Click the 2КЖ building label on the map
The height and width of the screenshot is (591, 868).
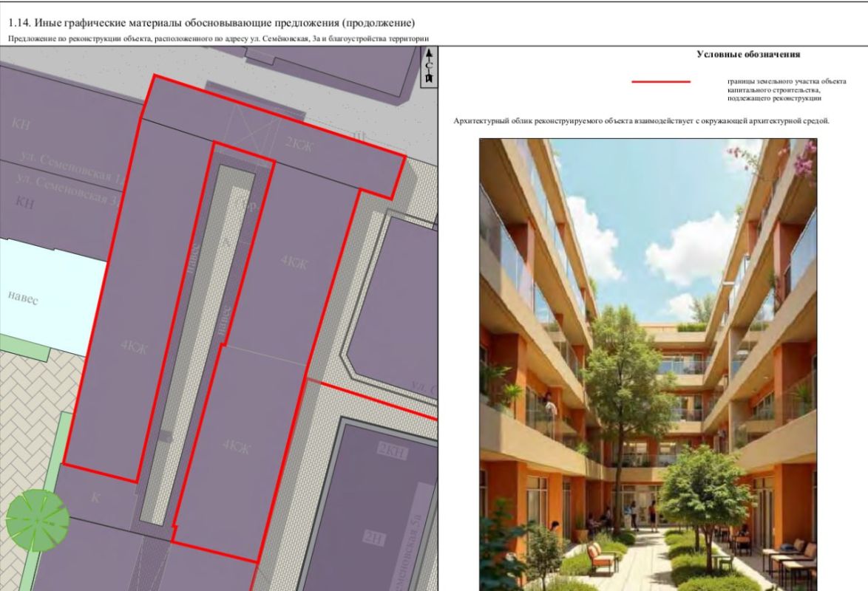pos(299,145)
